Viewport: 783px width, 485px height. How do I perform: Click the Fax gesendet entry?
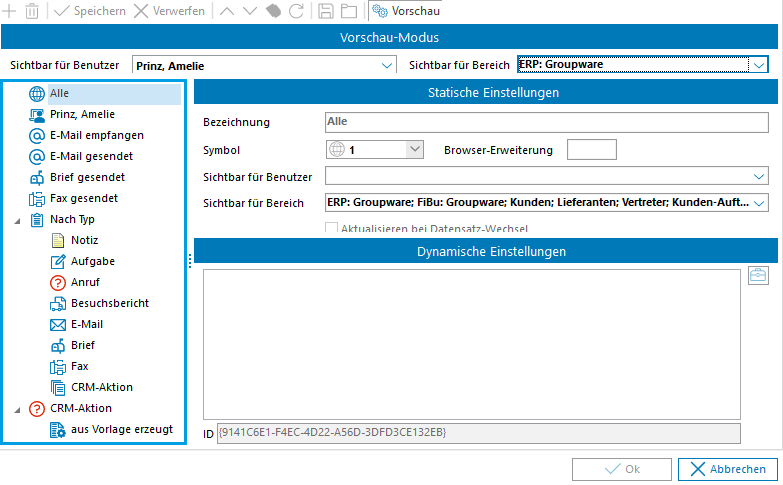83,198
